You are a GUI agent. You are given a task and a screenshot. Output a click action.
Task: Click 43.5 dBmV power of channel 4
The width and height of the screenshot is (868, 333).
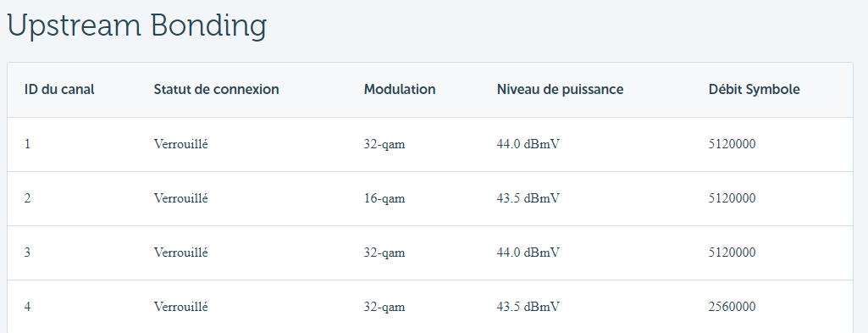pyautogui.click(x=528, y=307)
